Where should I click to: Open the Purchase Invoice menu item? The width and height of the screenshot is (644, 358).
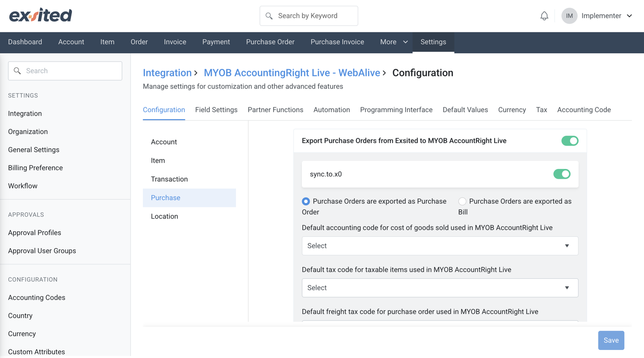coord(337,42)
